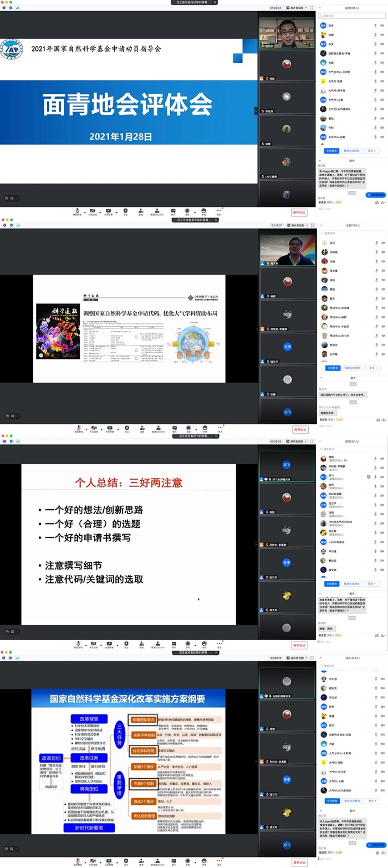Click 离开会议 button below the 科学通报 slide
This screenshot has width=388, height=868.
(x=299, y=429)
